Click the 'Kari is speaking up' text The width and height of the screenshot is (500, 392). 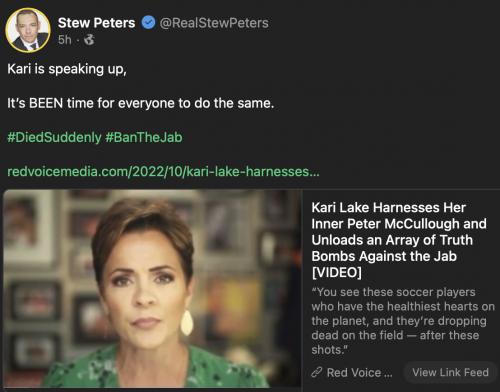coord(67,69)
